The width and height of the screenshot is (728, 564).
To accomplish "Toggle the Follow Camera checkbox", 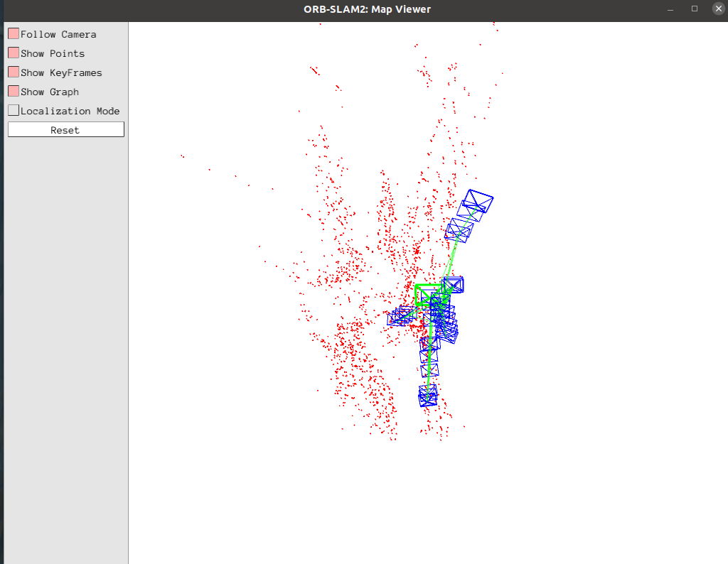I will tap(14, 34).
